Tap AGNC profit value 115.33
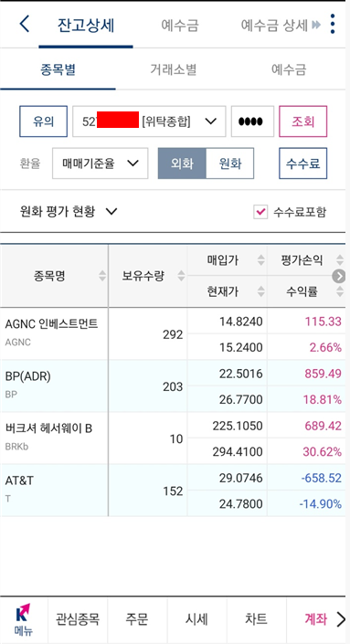350x644 pixels. tap(323, 322)
